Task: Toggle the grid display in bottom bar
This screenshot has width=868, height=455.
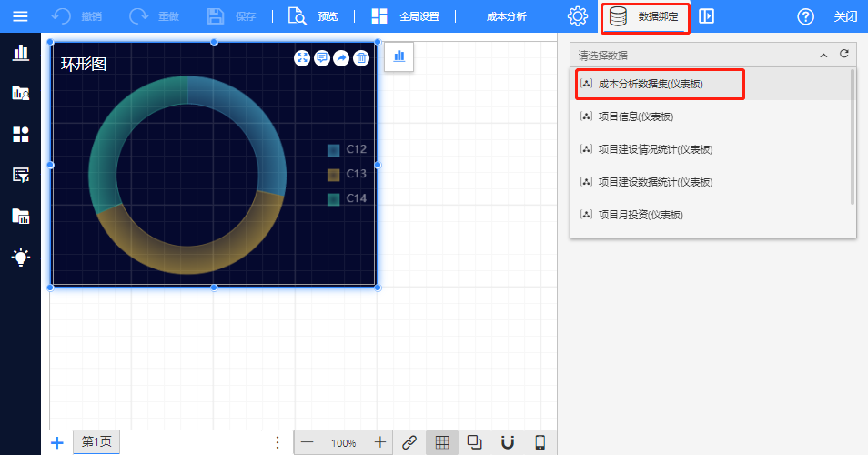Action: point(442,442)
